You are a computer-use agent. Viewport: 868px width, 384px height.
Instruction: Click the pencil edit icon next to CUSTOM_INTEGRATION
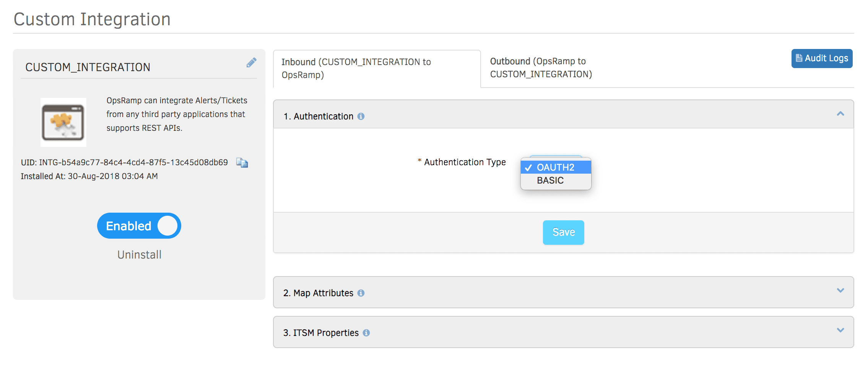251,62
